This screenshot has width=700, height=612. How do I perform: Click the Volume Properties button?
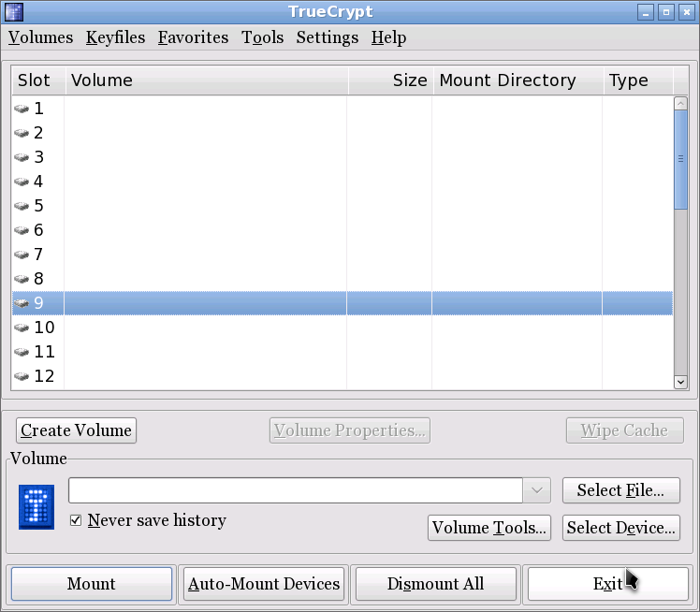[350, 430]
